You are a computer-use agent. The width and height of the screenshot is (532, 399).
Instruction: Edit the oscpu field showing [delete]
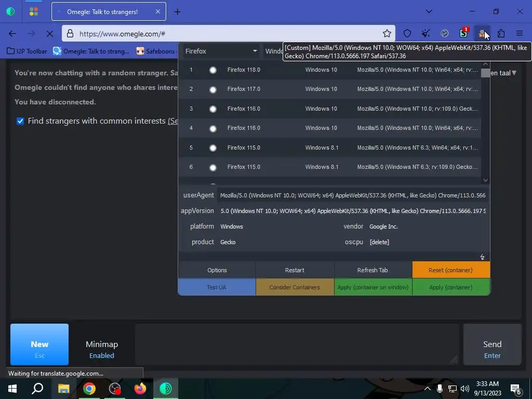(428, 242)
